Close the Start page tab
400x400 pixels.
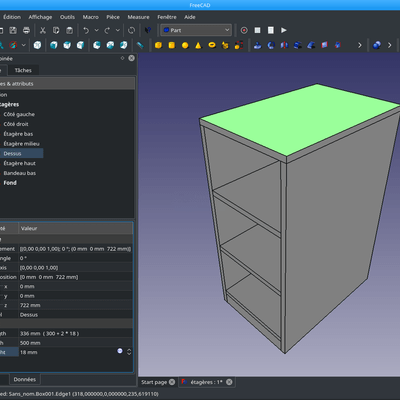(172, 382)
